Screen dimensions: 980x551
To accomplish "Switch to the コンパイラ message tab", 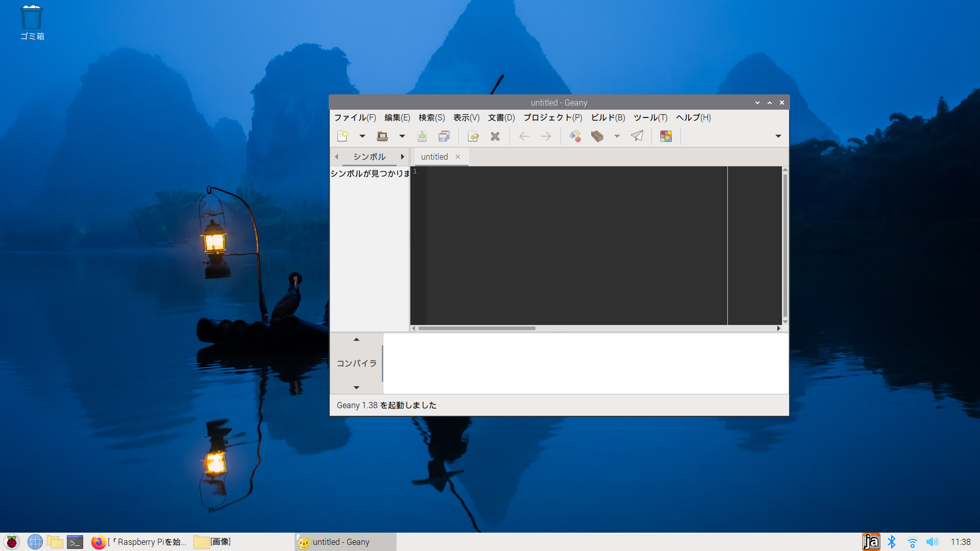I will tap(356, 363).
